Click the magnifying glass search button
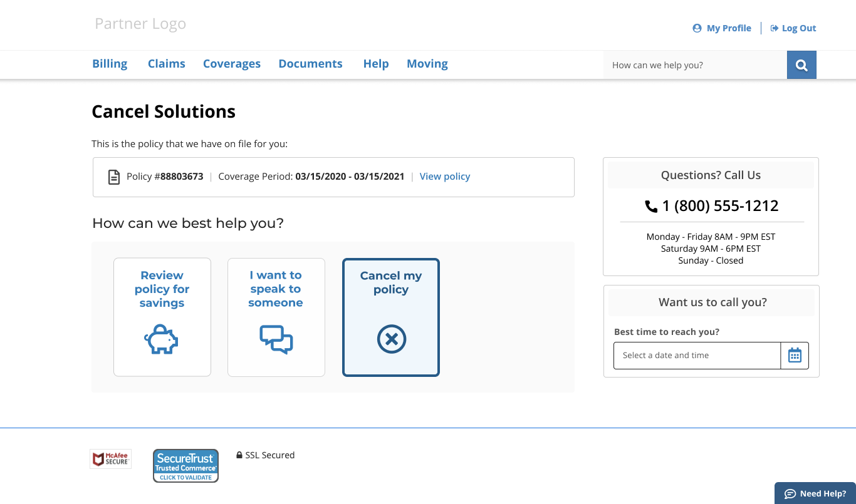Screen dimensions: 856x504 801,65
